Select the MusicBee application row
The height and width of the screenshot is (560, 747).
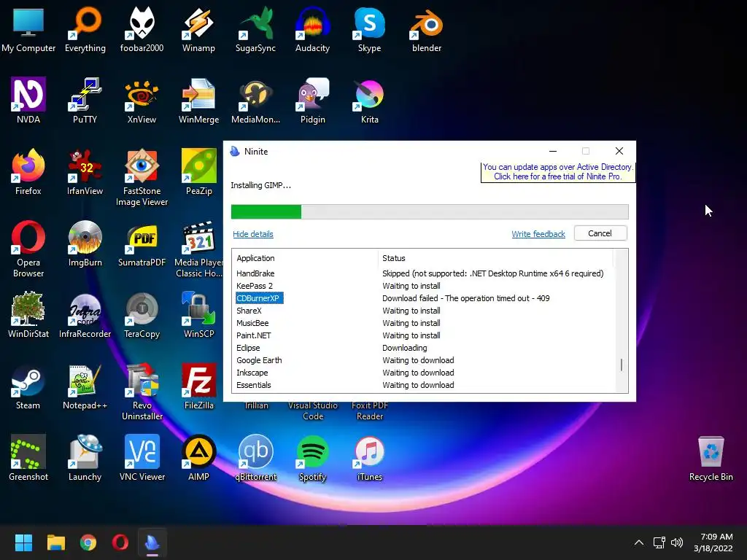425,323
